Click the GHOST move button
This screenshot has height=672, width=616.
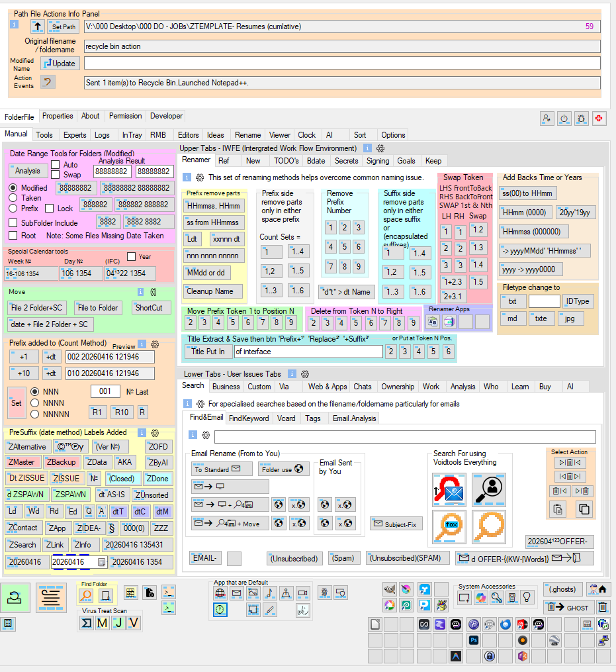coord(568,607)
